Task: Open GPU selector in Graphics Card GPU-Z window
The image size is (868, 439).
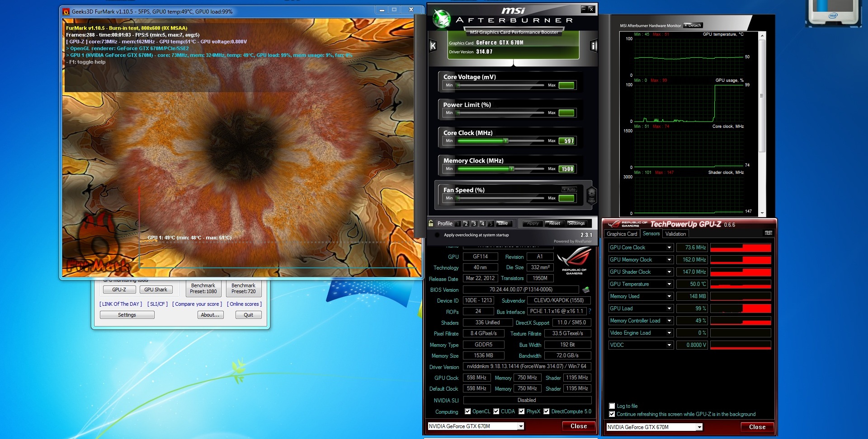Action: (x=521, y=426)
